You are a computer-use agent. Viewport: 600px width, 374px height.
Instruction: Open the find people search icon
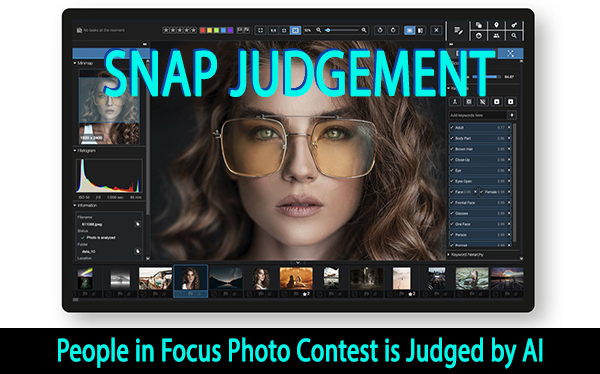tap(496, 36)
